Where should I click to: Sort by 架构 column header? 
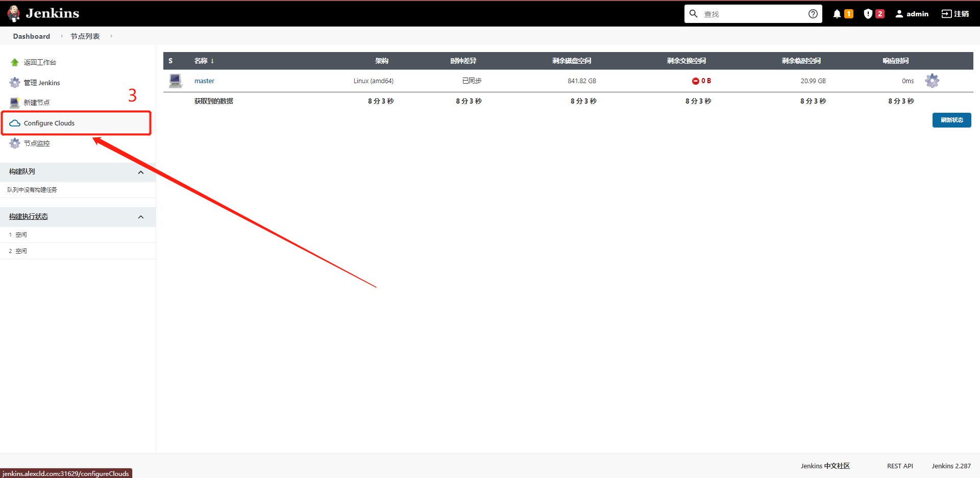382,61
